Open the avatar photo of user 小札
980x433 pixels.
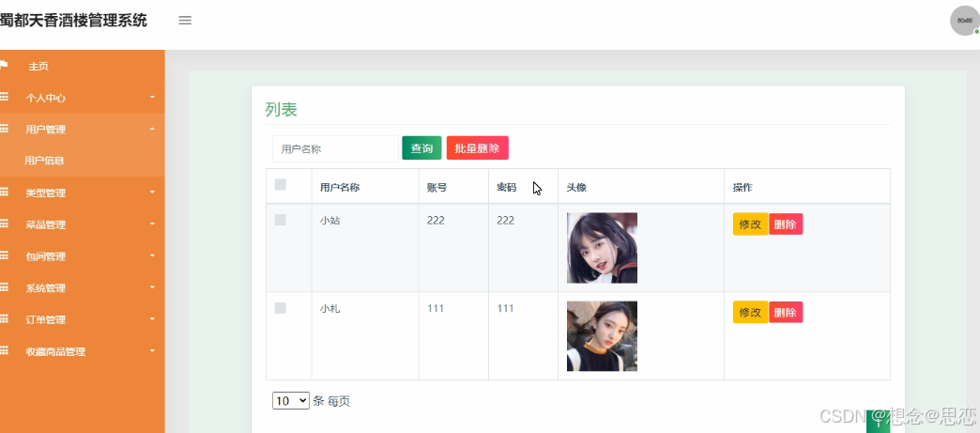click(x=602, y=336)
